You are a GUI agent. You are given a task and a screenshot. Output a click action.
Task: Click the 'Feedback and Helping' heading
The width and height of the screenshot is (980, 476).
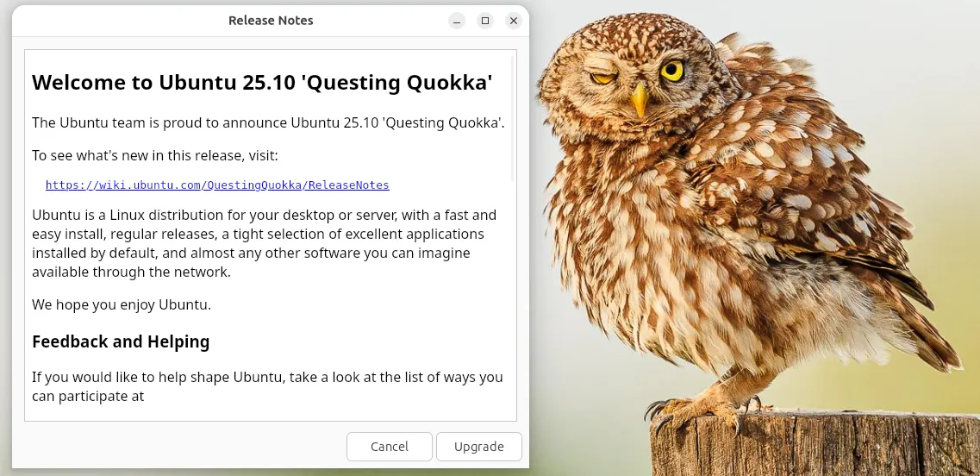coord(121,341)
